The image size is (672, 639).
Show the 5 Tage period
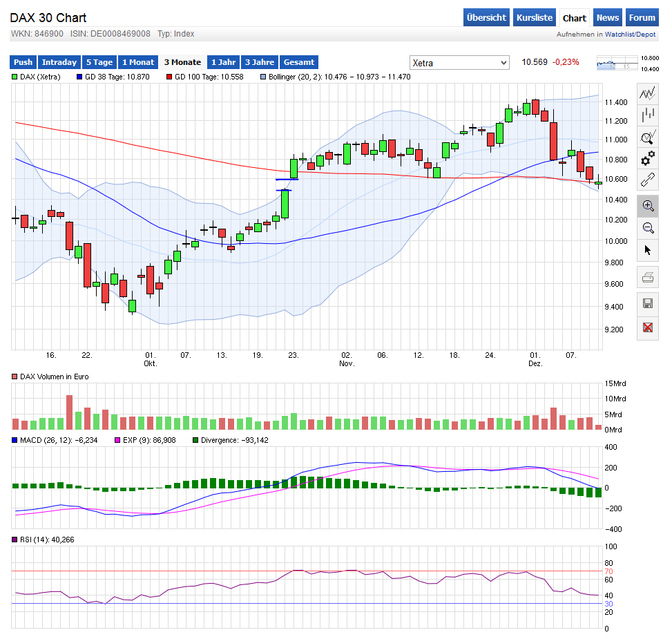[99, 62]
